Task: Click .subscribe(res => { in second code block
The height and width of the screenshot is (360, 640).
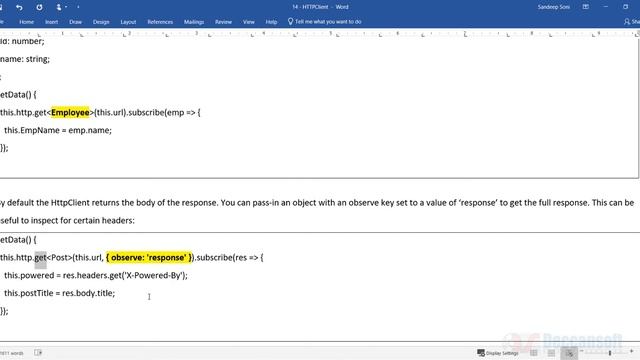Action: pyautogui.click(x=229, y=258)
